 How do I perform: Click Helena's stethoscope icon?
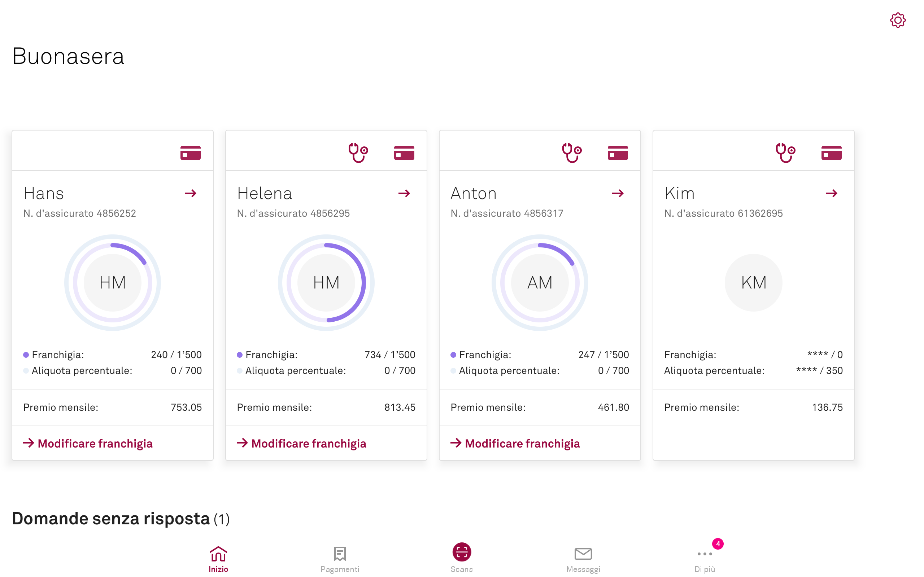[x=358, y=153]
